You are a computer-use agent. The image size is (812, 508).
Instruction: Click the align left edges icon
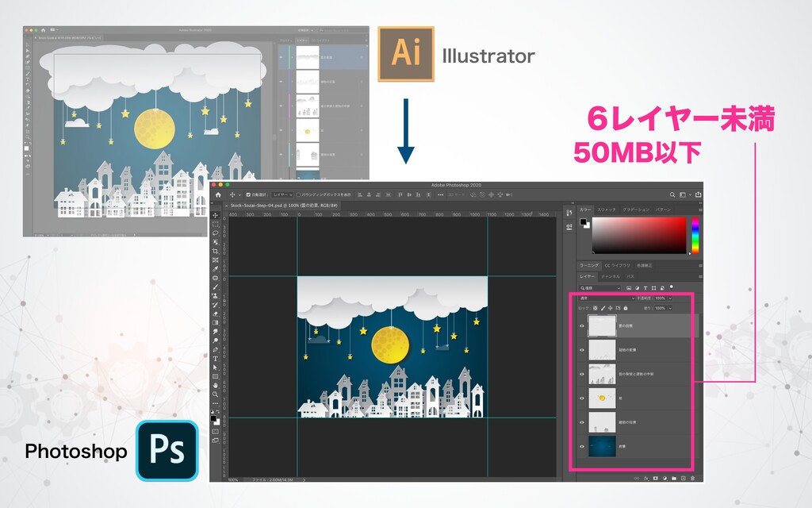360,194
